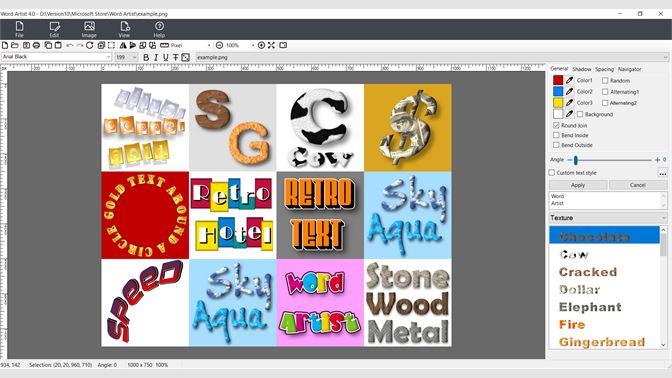Click the red Color1 swatch

(558, 80)
